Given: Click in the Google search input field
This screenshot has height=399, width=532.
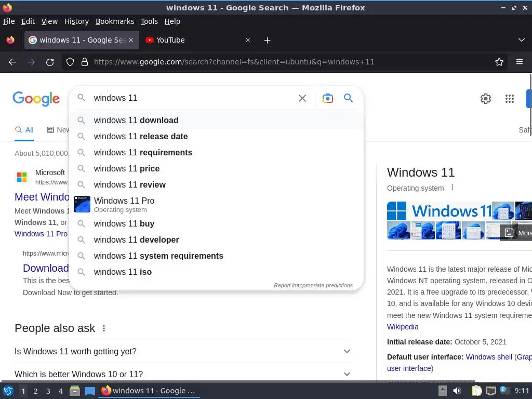Looking at the screenshot, I should (x=193, y=98).
